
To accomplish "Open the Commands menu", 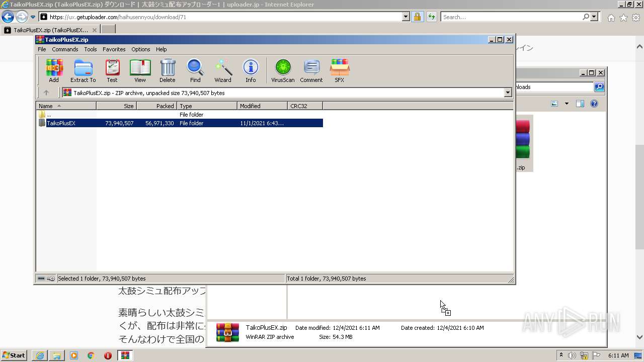I will coord(65,49).
